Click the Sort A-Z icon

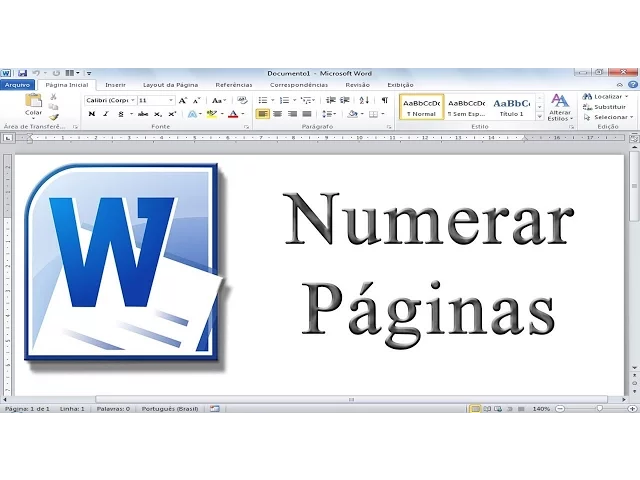pos(364,100)
